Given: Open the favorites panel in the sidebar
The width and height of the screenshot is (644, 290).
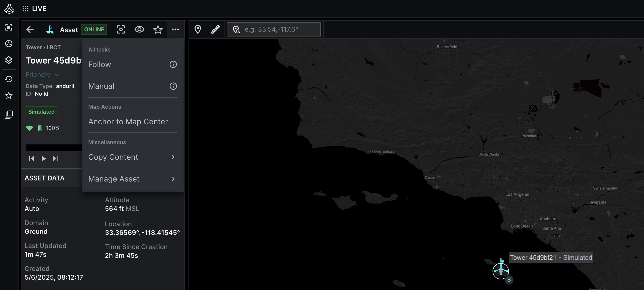Looking at the screenshot, I should [9, 96].
